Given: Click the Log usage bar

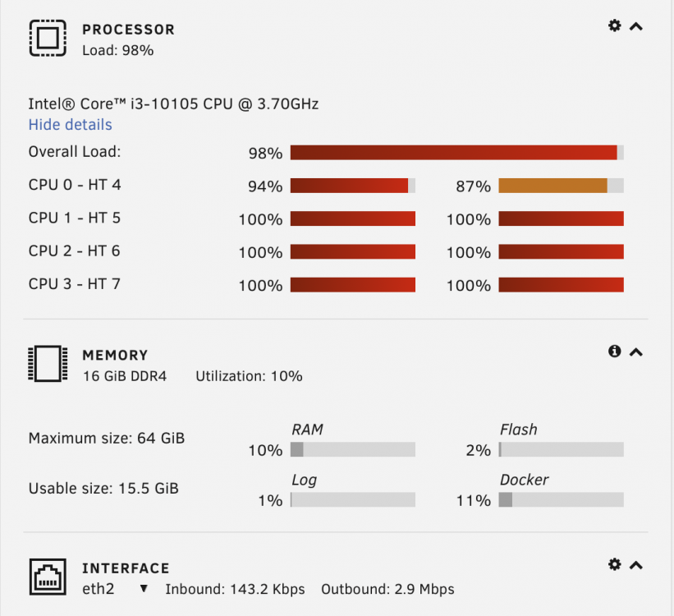Looking at the screenshot, I should (353, 500).
